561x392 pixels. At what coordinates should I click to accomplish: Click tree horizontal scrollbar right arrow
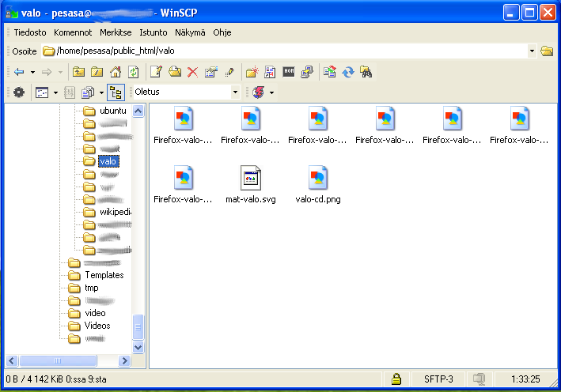pyautogui.click(x=124, y=361)
